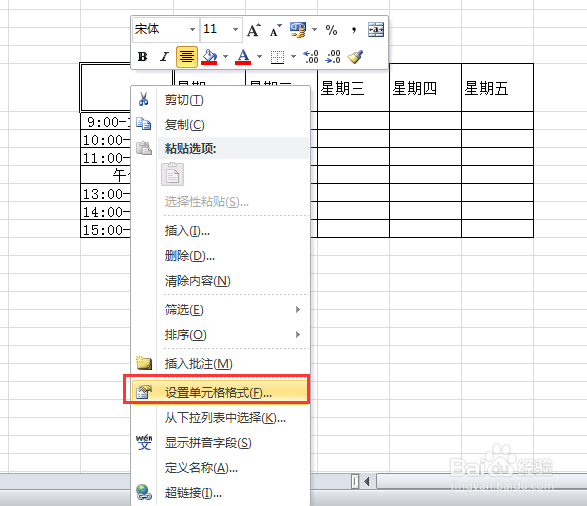The height and width of the screenshot is (506, 587).
Task: Expand accounting format dropdown arrow
Action: coord(314,30)
